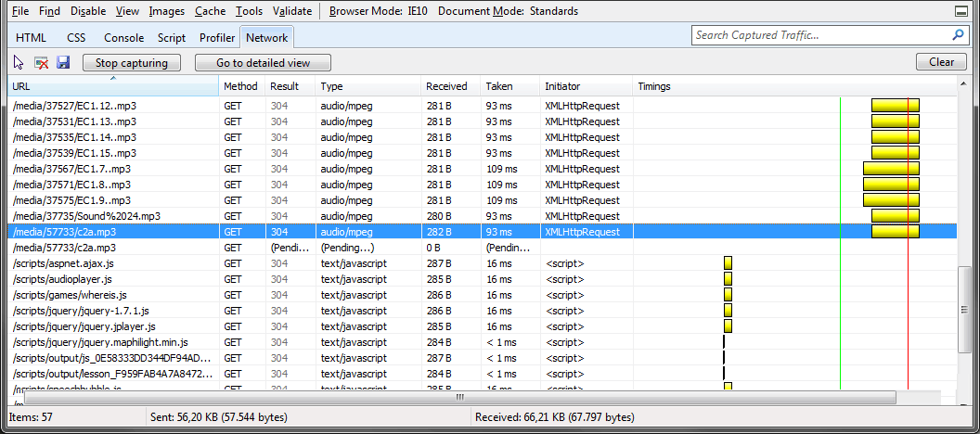Sort by the Method column header
This screenshot has width=980, height=434.
pyautogui.click(x=242, y=86)
